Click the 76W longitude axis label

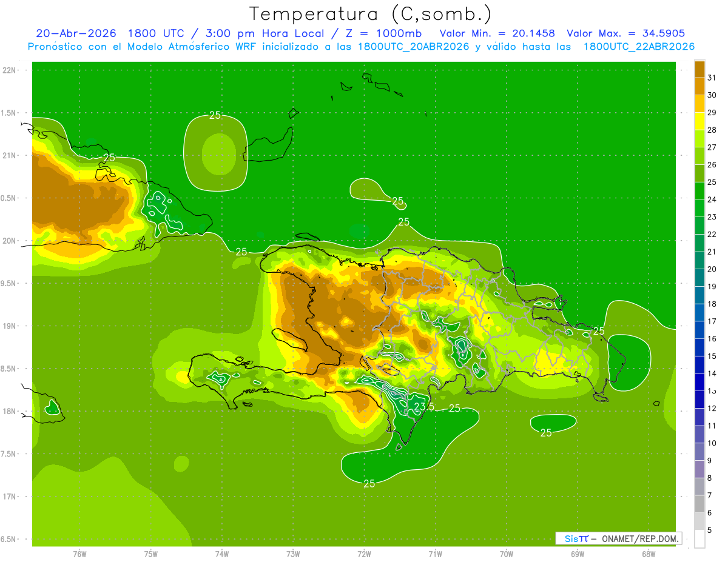(79, 554)
